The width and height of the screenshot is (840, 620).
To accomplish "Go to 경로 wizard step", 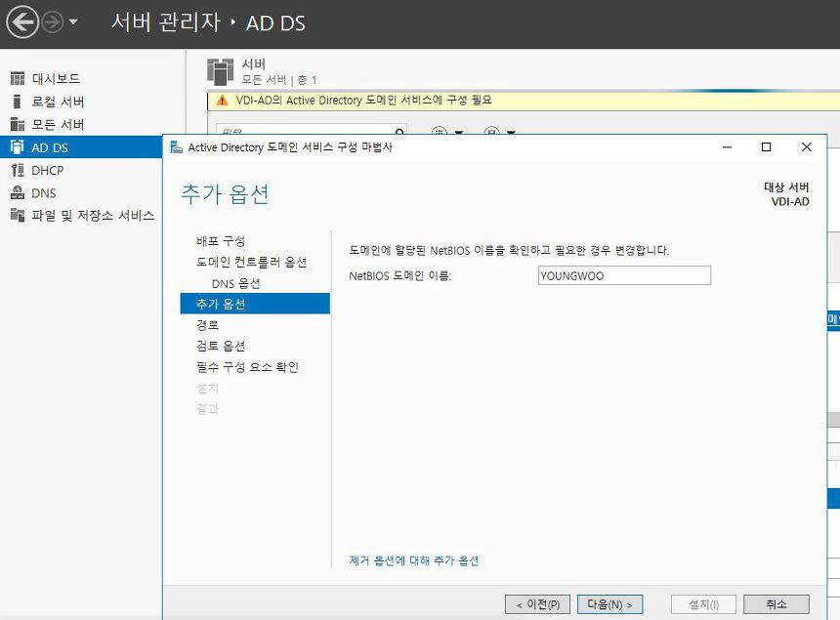I will pyautogui.click(x=207, y=325).
